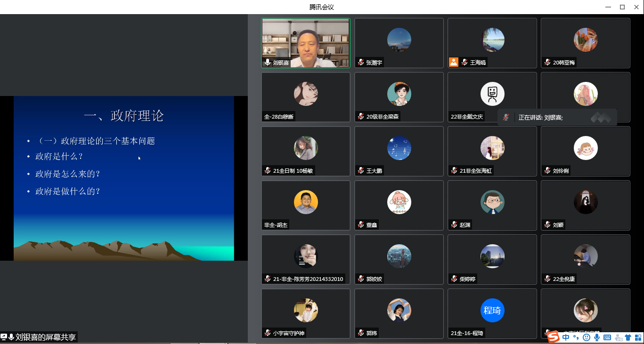Click the orange host icon beside 王海娟
Screen dimensions: 644x344
click(454, 62)
